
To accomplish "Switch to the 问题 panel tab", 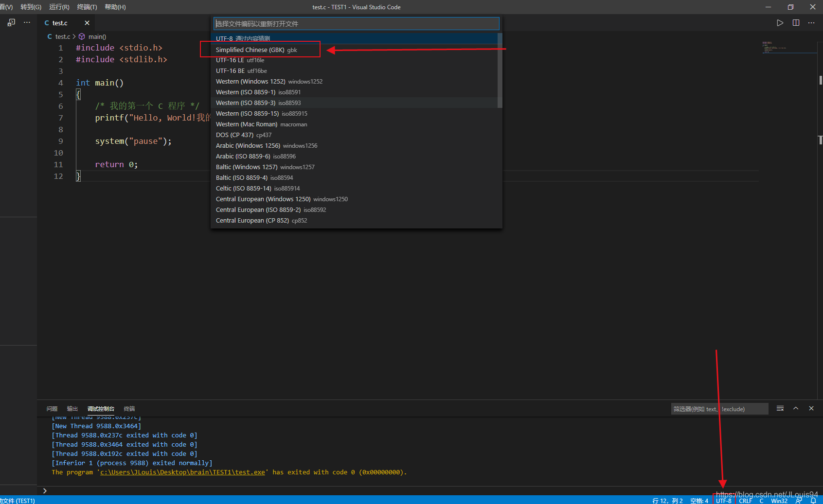I will pyautogui.click(x=52, y=409).
